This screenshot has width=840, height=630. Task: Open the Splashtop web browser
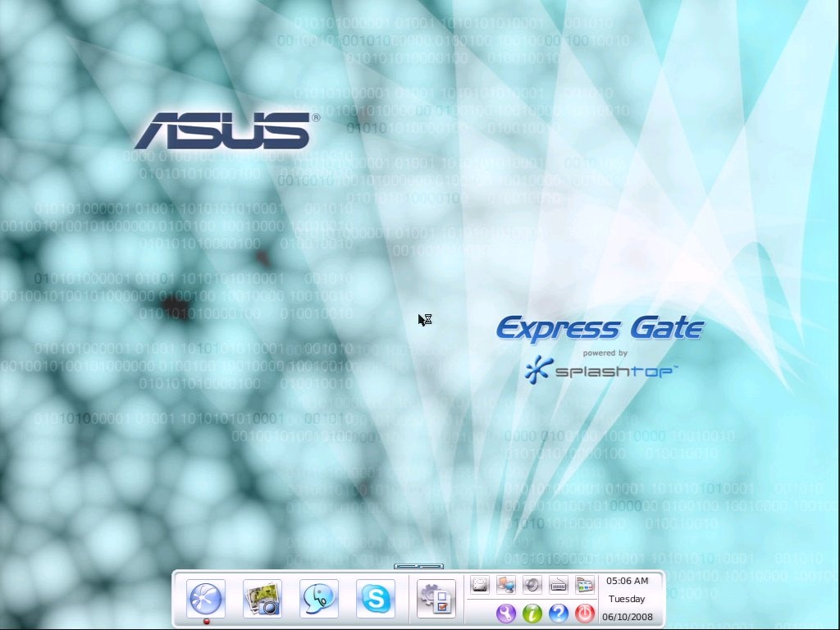click(x=205, y=599)
